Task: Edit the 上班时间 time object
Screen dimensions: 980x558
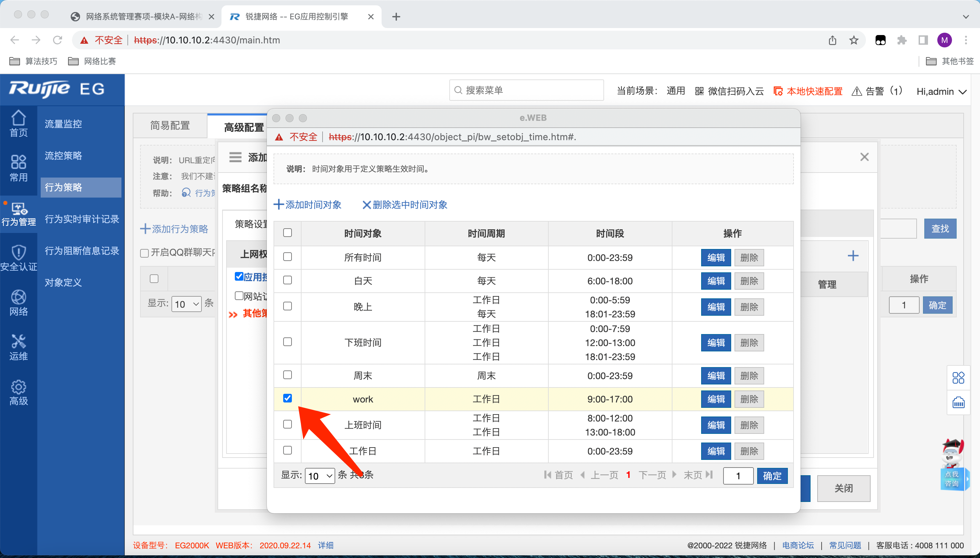Action: click(716, 425)
